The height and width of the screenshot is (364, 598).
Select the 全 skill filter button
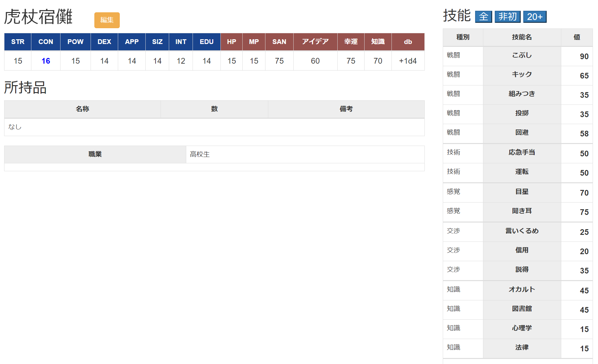click(x=483, y=17)
